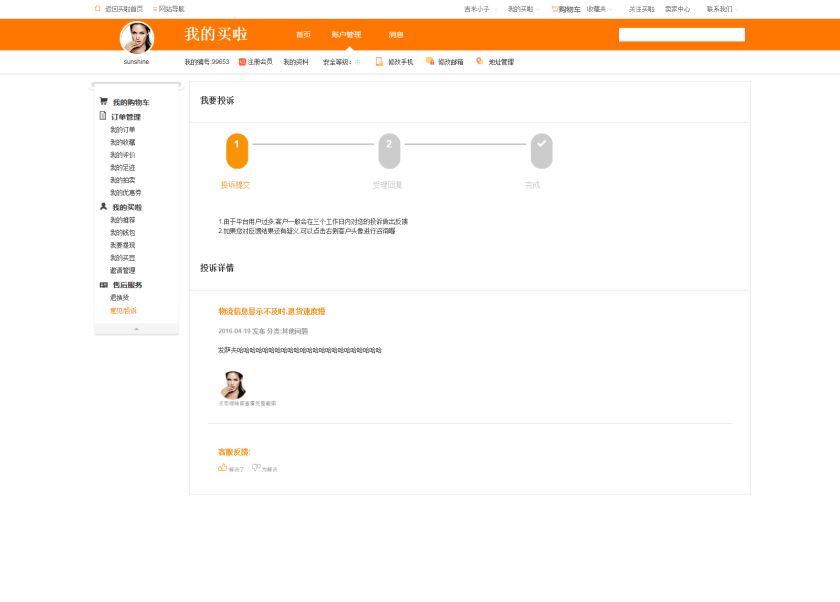Click the phone icon for 修改手机

(379, 62)
